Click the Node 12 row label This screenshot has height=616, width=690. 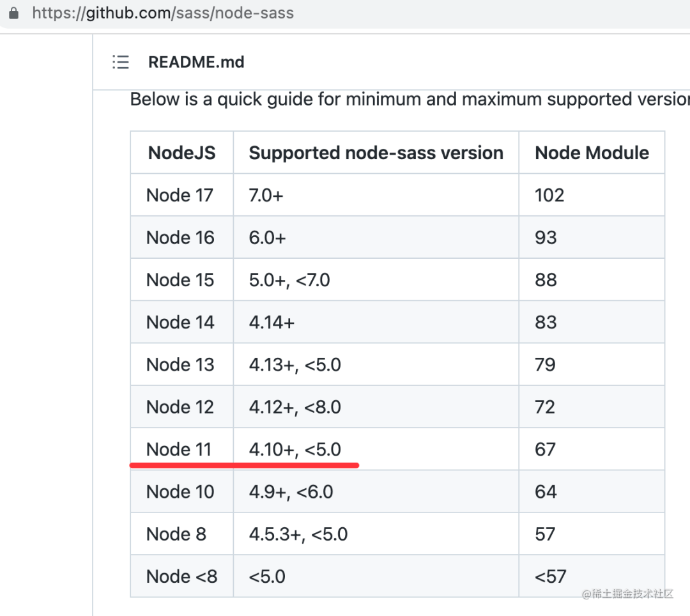[x=180, y=407]
